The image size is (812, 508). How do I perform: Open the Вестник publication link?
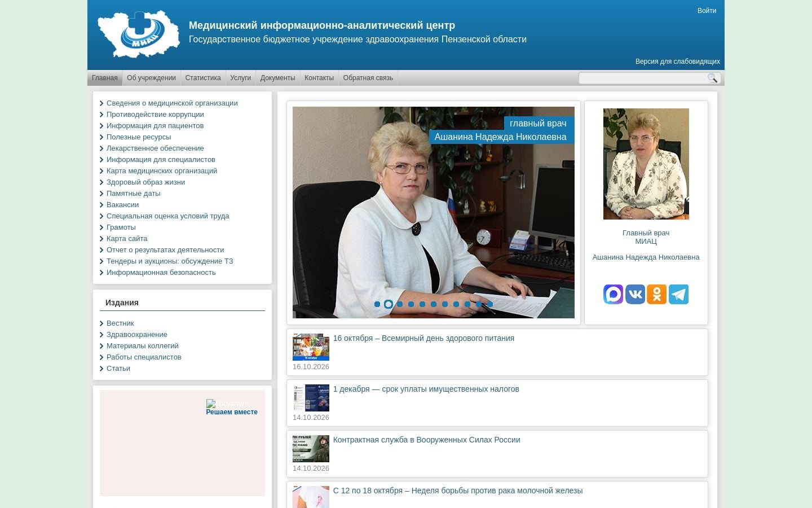pyautogui.click(x=120, y=323)
